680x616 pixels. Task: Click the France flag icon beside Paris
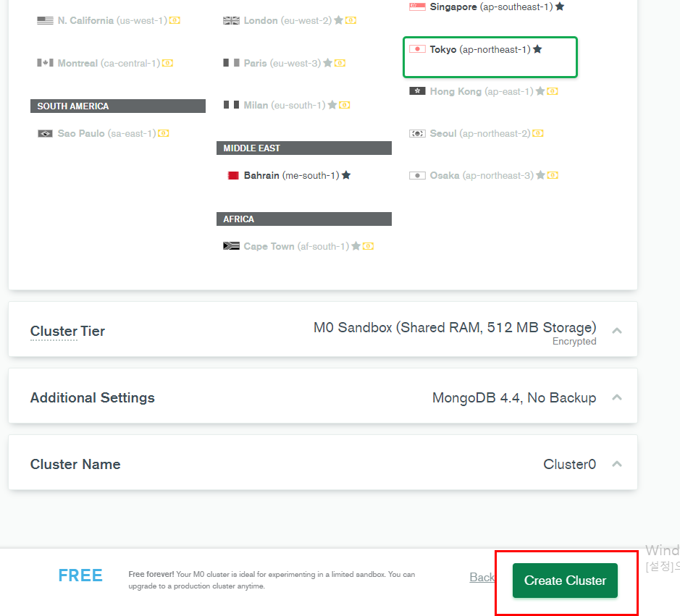pyautogui.click(x=231, y=63)
